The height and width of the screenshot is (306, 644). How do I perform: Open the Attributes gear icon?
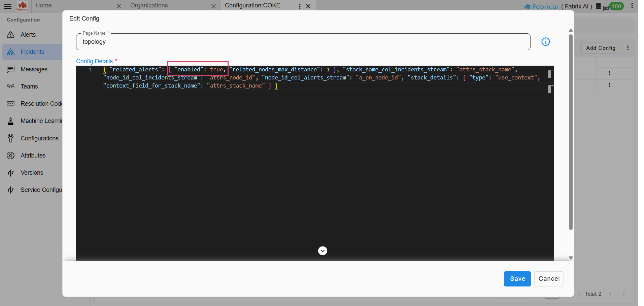11,156
